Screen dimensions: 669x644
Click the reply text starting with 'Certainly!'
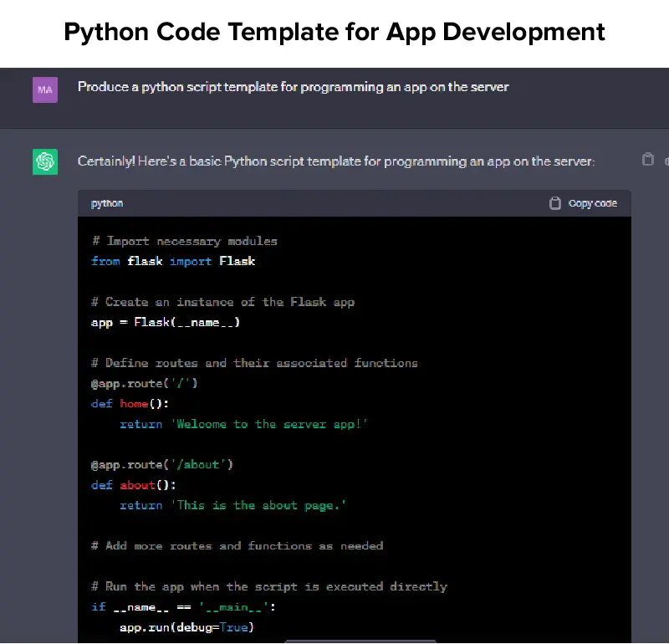click(336, 161)
